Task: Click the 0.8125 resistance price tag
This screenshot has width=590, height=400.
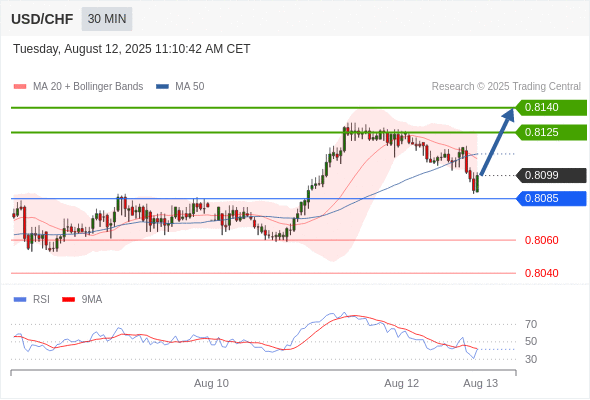Action: tap(551, 132)
